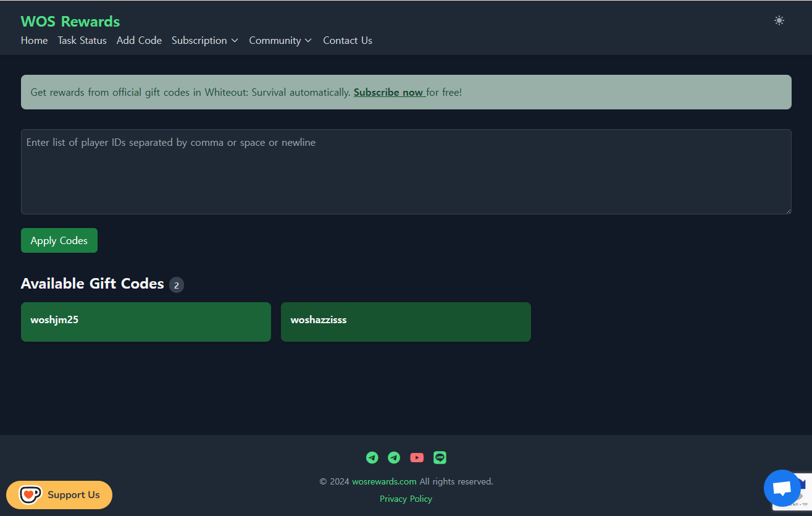Screen dimensions: 812x516
Task: Open the wosrewards.com footer link
Action: pyautogui.click(x=384, y=481)
